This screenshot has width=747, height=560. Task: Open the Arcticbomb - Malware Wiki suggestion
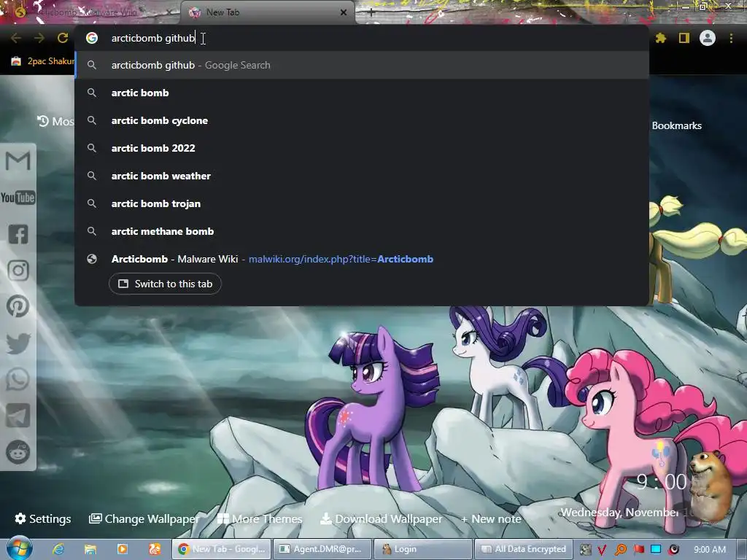click(362, 259)
